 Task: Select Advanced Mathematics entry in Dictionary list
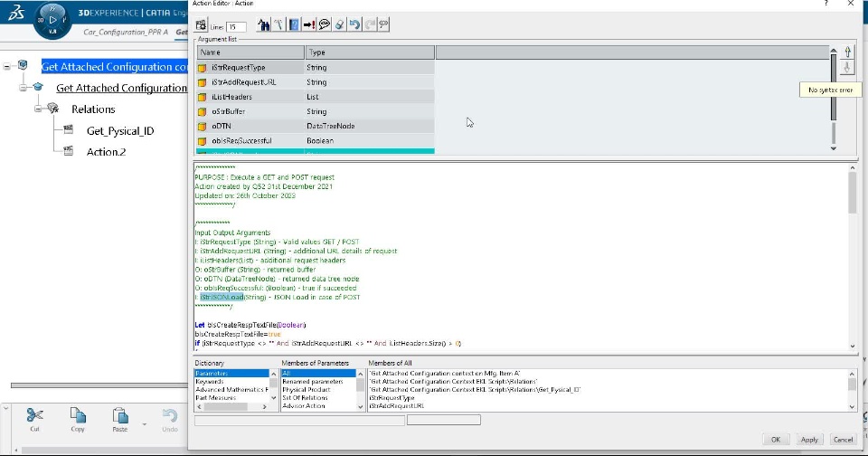click(x=231, y=390)
